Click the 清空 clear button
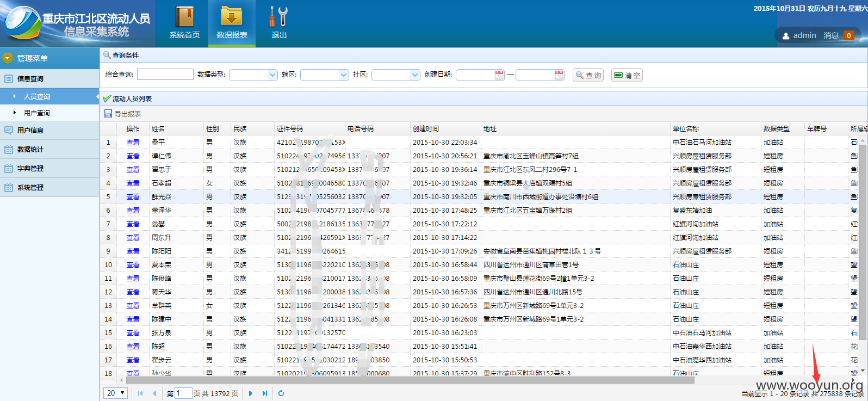The width and height of the screenshot is (868, 401). tap(627, 75)
